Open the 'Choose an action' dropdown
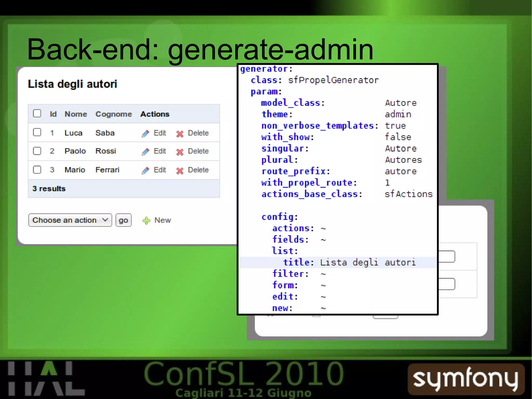The height and width of the screenshot is (399, 532). [70, 220]
